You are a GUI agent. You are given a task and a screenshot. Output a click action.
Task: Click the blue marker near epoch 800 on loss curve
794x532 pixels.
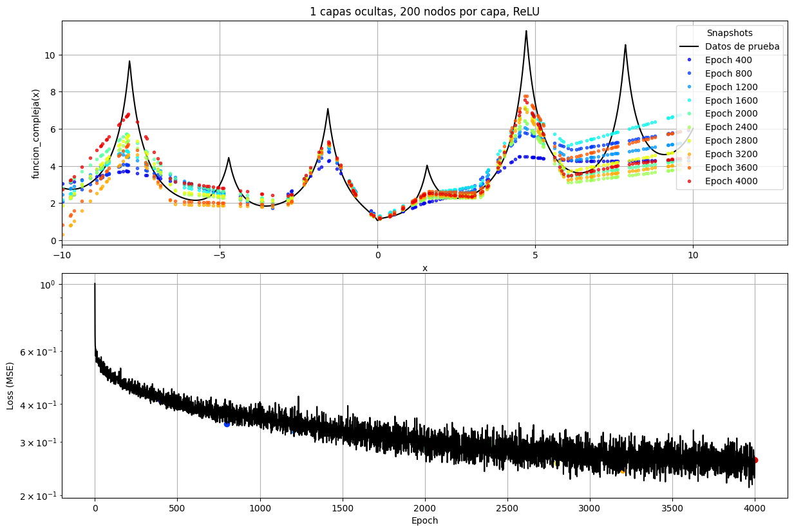[x=227, y=424]
